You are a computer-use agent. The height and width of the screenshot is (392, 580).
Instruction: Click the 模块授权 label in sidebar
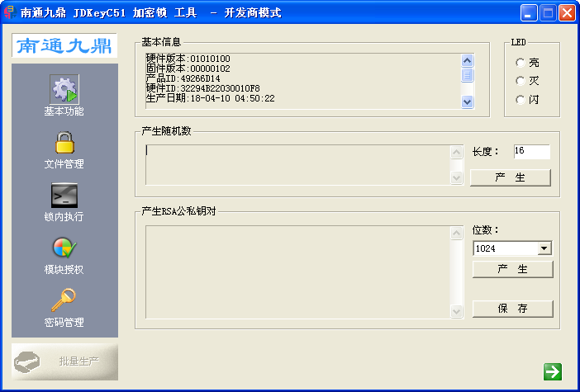[x=64, y=269]
